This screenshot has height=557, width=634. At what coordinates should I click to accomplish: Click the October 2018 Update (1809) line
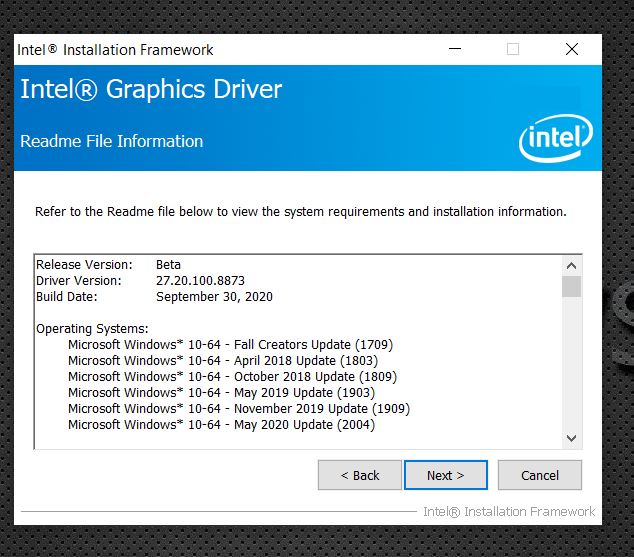[x=232, y=377]
